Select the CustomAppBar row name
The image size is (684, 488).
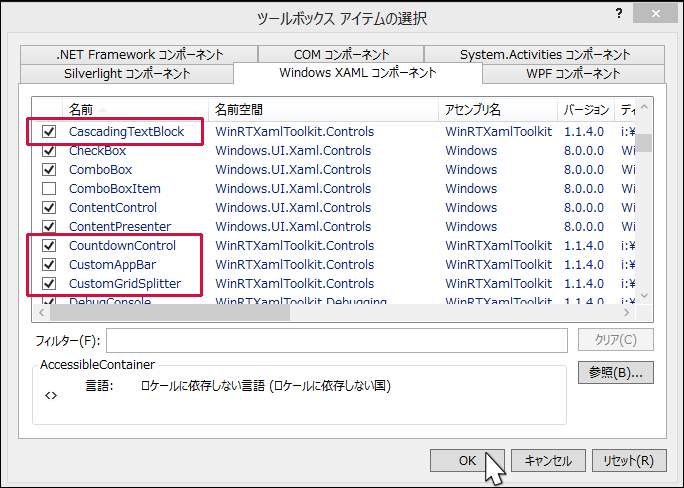pos(112,265)
